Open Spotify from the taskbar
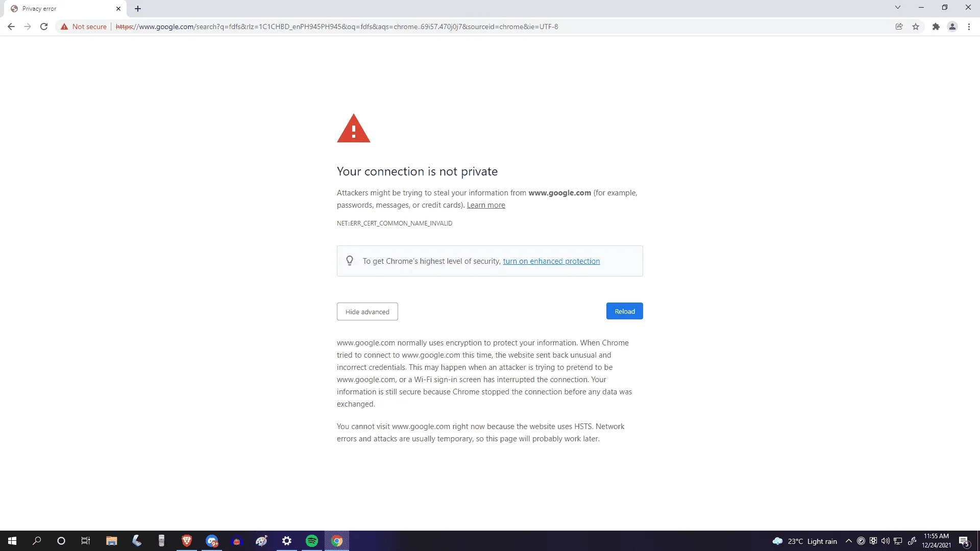This screenshot has height=551, width=980. (x=312, y=541)
